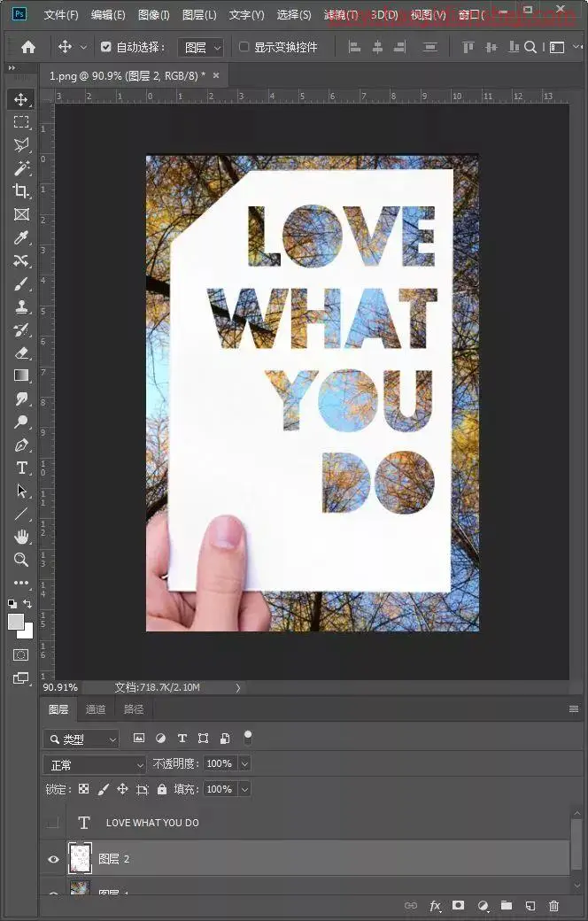Select the Polygonal Lasso tool
This screenshot has height=921, width=588.
tap(21, 145)
